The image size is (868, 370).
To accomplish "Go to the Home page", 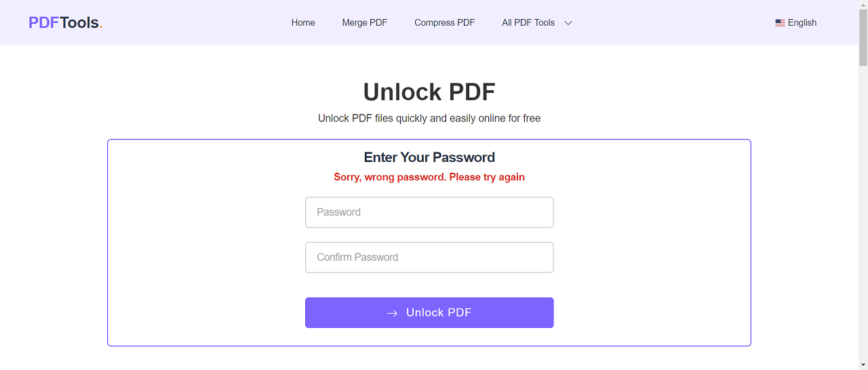I will [x=303, y=23].
